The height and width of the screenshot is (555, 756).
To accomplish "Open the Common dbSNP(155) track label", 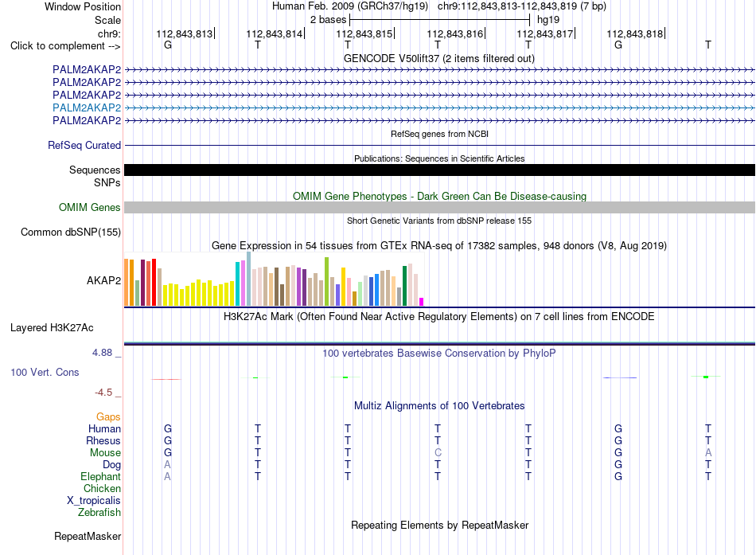I will point(71,233).
